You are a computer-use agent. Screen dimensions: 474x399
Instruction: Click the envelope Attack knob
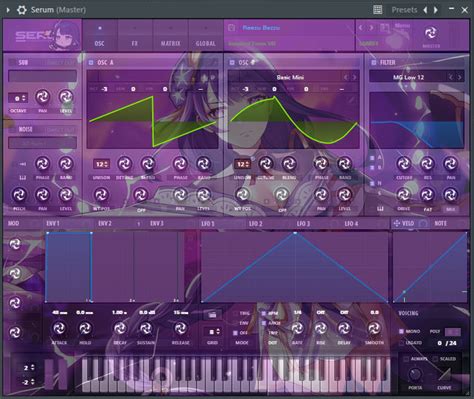pyautogui.click(x=59, y=328)
